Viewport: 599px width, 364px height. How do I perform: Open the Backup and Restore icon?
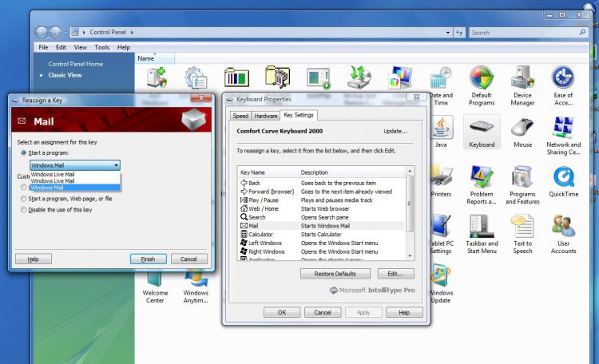359,78
